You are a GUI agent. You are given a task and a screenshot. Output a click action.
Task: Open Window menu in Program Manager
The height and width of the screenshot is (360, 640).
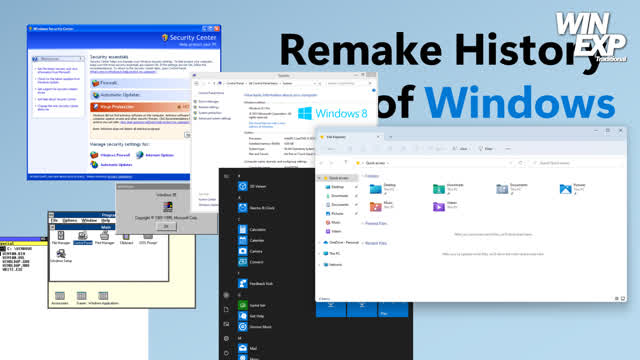89,220
